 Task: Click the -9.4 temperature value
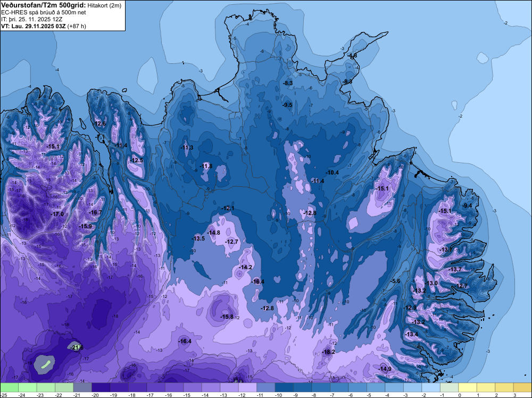point(467,205)
